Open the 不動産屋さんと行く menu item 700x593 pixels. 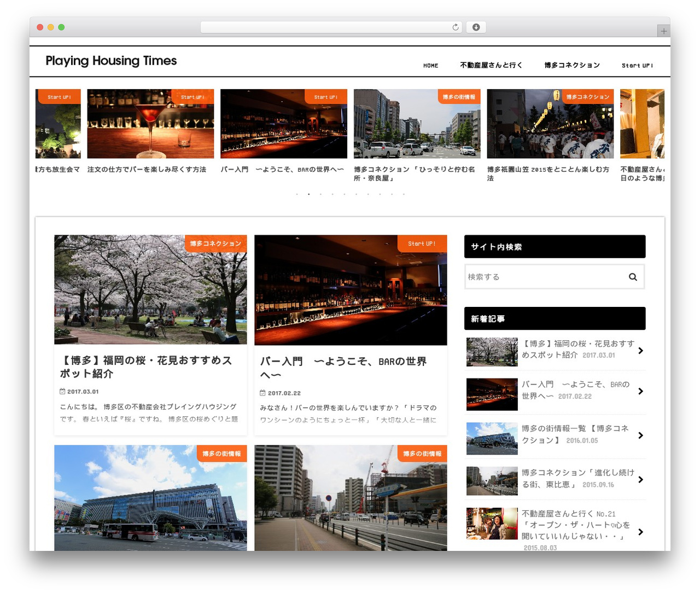(491, 65)
